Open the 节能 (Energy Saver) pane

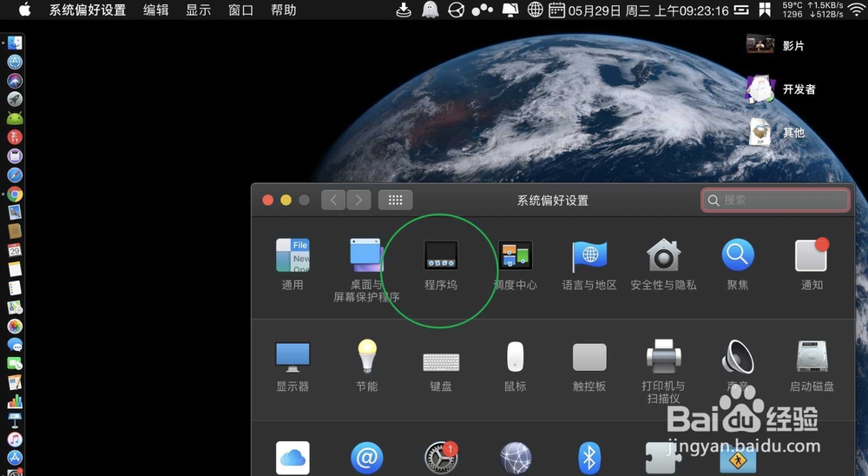pyautogui.click(x=366, y=367)
